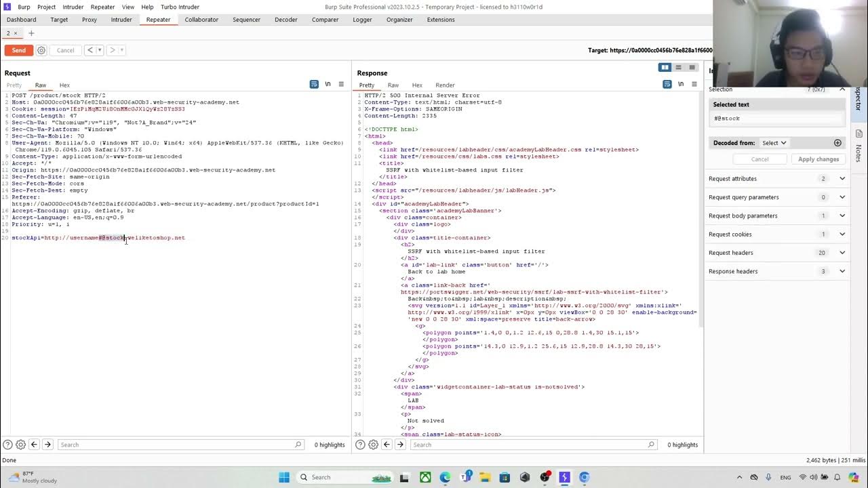
Task: Click the request Search input field
Action: [180, 445]
